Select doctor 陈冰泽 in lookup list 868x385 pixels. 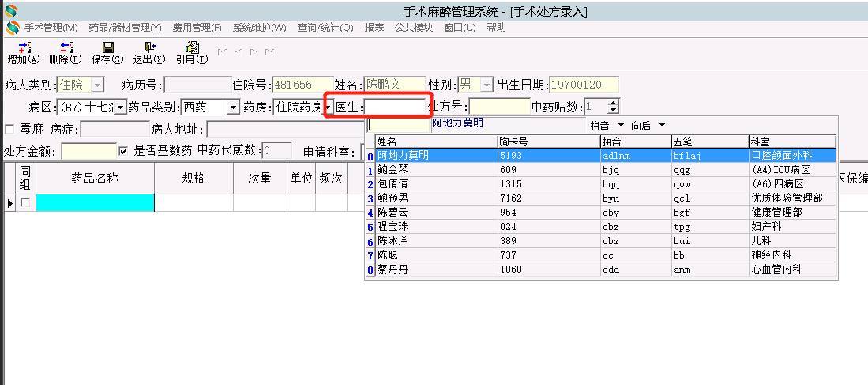[x=606, y=241]
